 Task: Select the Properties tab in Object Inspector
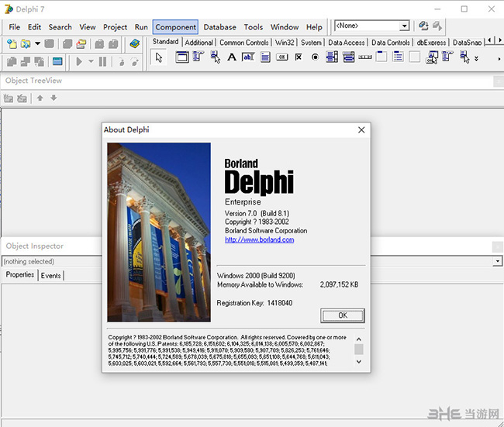20,274
